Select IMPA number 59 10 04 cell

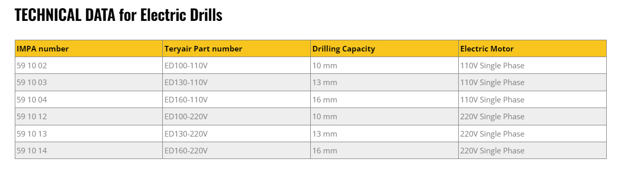pos(89,99)
